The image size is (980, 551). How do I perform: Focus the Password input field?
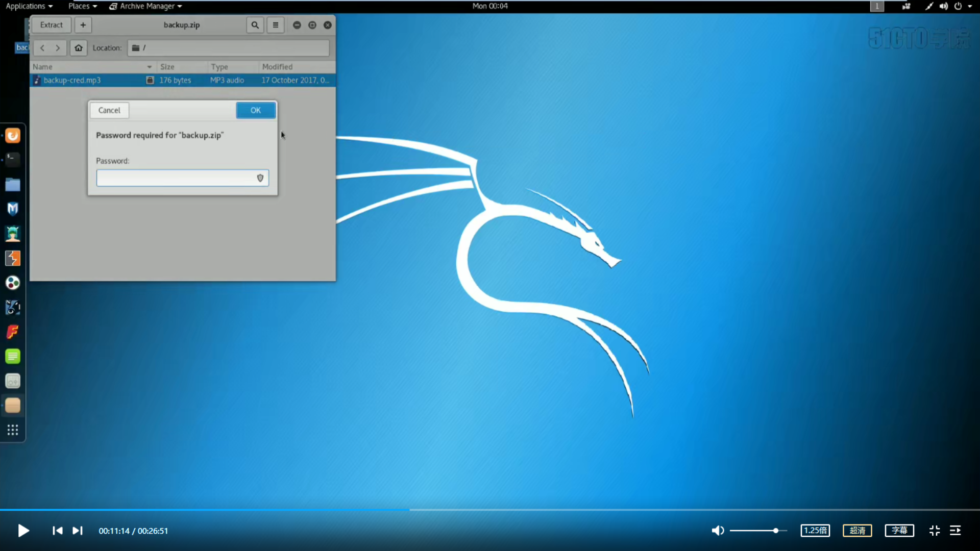[x=182, y=178]
